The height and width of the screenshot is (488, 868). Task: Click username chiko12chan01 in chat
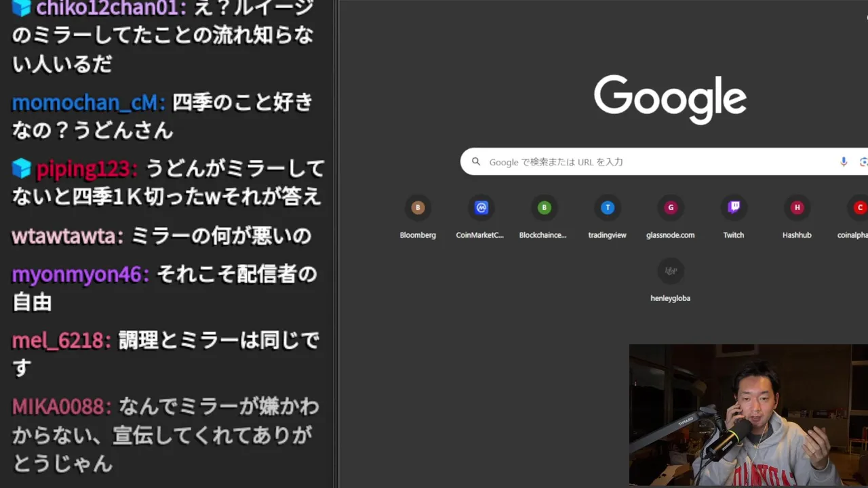point(108,8)
